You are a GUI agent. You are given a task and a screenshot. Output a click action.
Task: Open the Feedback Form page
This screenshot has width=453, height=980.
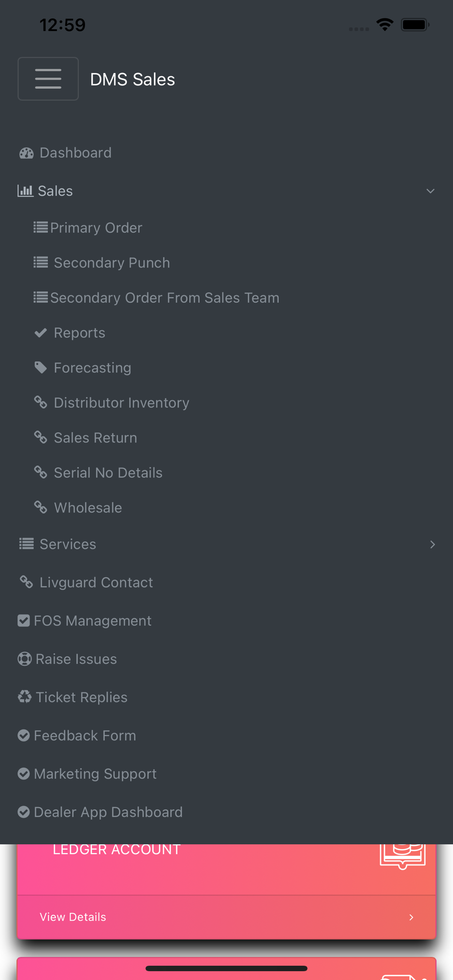[85, 735]
